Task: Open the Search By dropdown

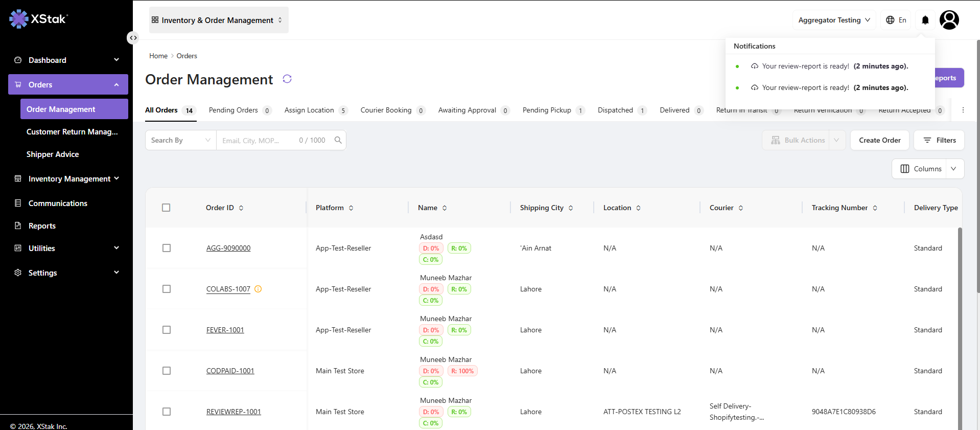Action: tap(181, 140)
